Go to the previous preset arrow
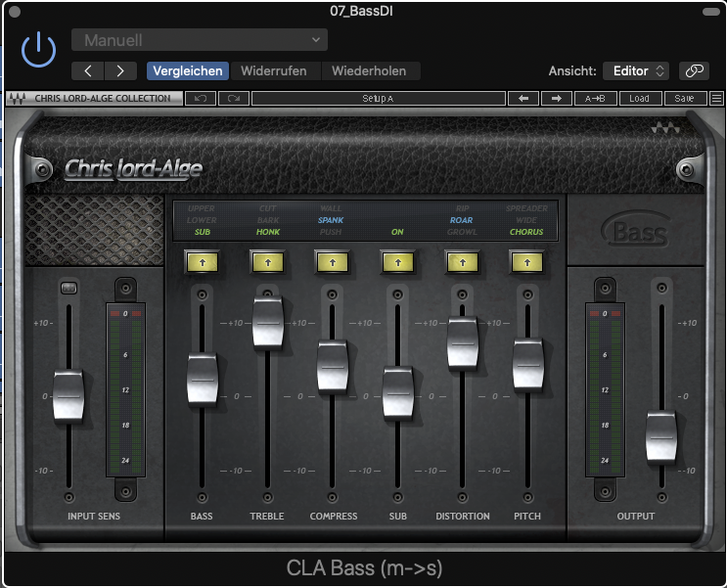Viewport: 727px width, 588px height. pyautogui.click(x=88, y=70)
